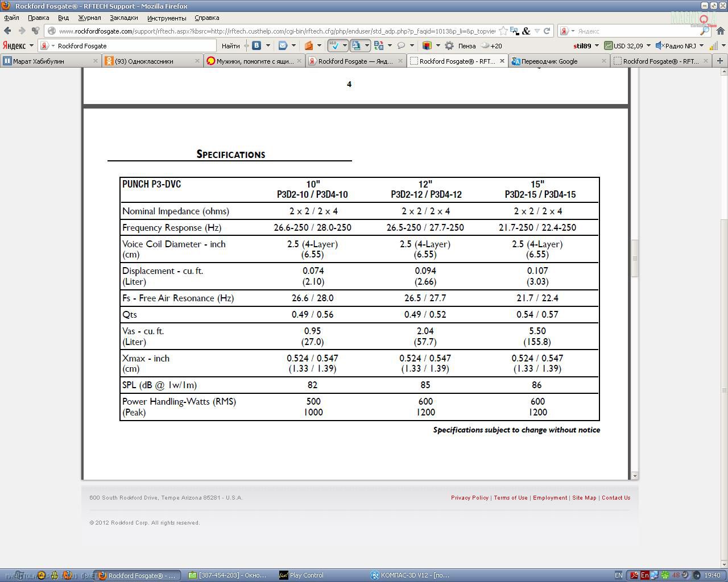
Task: Open the Terms of Use link
Action: click(x=510, y=498)
